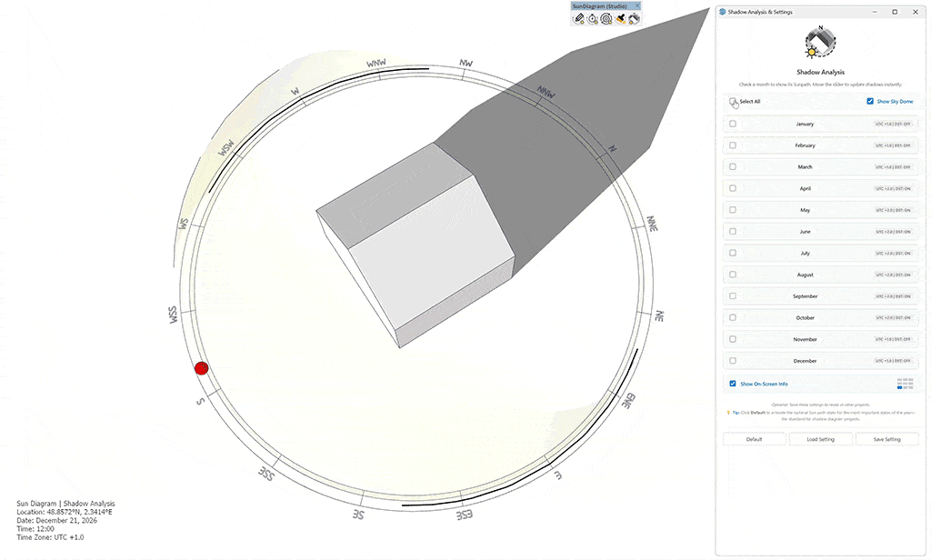
Task: Click the Default button
Action: (x=754, y=439)
